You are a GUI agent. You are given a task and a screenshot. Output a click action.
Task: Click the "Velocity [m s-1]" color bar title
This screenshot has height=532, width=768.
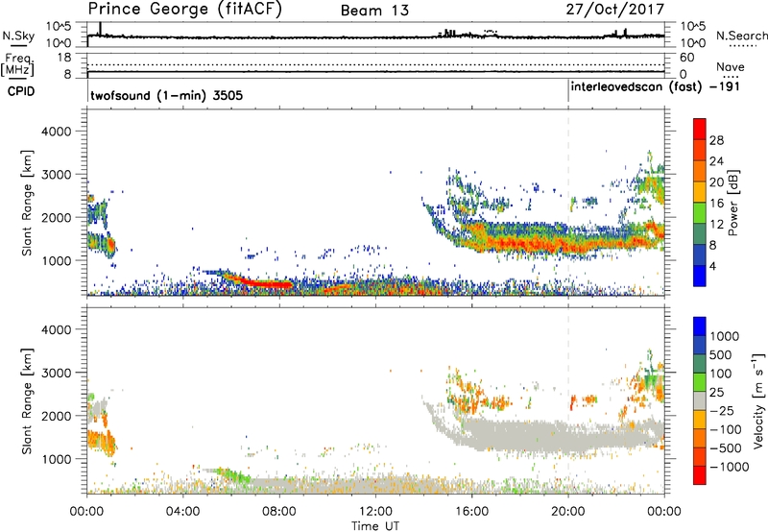pyautogui.click(x=758, y=400)
